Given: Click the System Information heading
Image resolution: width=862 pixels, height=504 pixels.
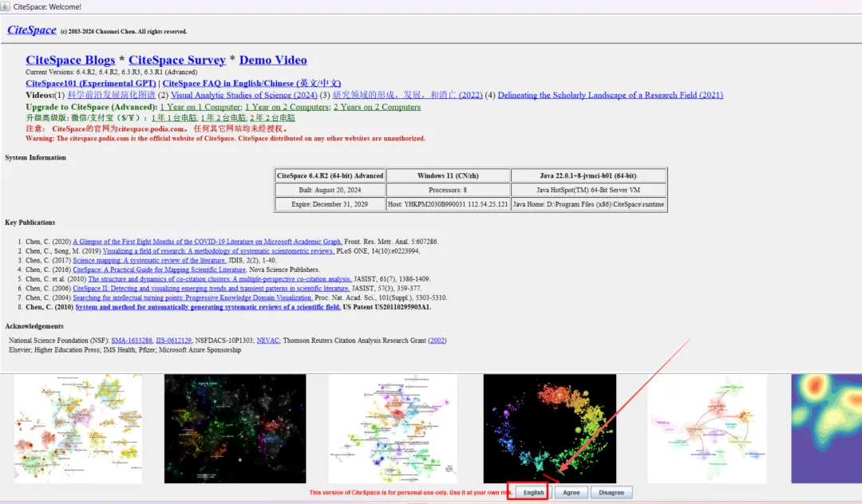Looking at the screenshot, I should click(x=36, y=158).
